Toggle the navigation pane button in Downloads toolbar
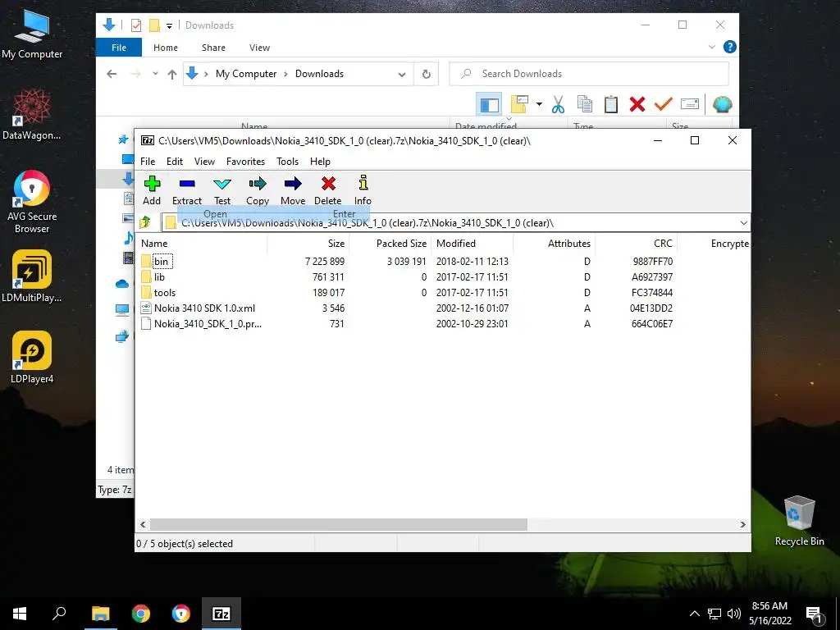Viewport: 840px width, 630px height. pos(489,104)
